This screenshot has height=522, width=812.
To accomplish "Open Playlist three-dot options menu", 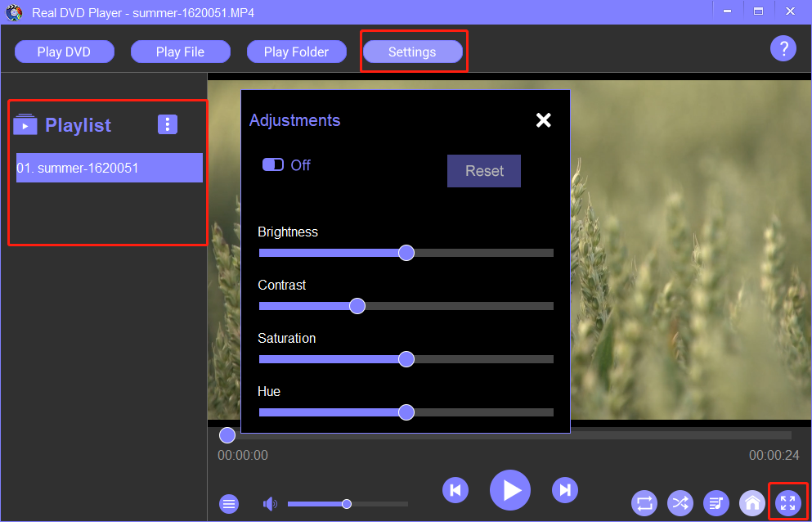I will (x=167, y=124).
